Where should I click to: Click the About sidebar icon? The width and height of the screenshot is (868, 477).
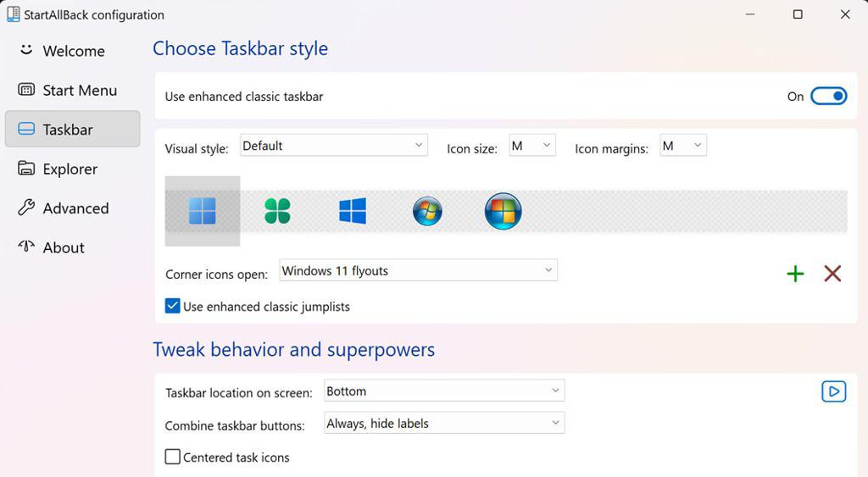tap(26, 247)
